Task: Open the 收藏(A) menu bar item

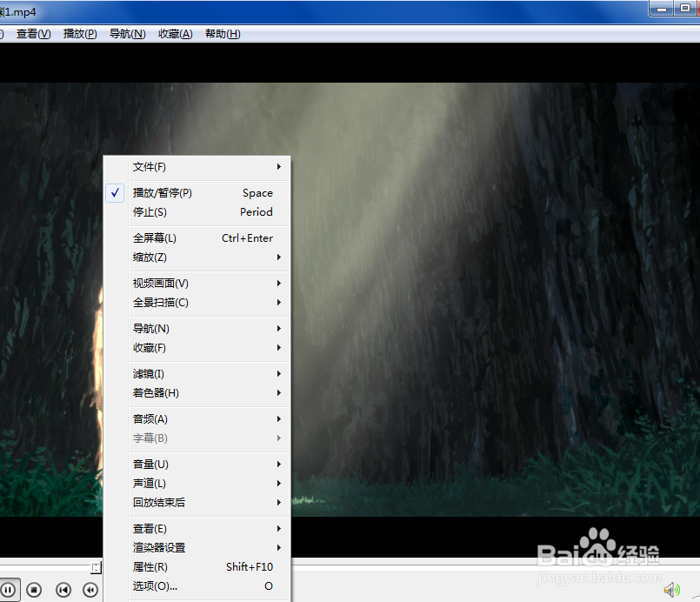Action: click(176, 34)
